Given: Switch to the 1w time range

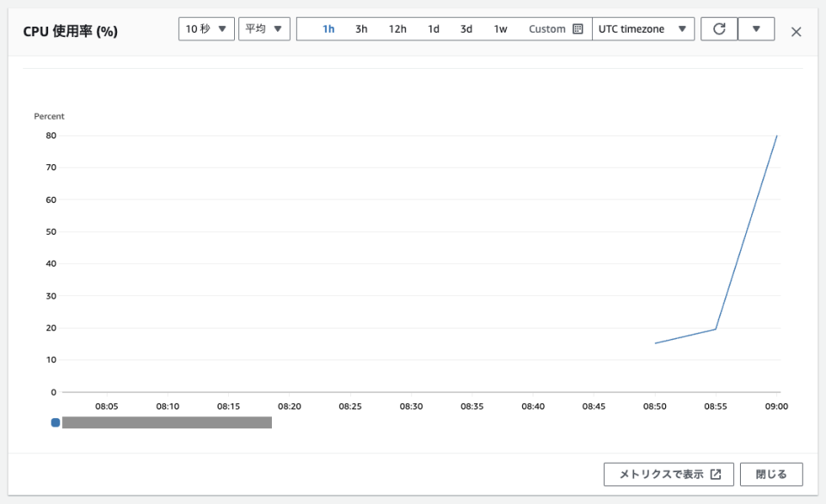Looking at the screenshot, I should point(500,28).
